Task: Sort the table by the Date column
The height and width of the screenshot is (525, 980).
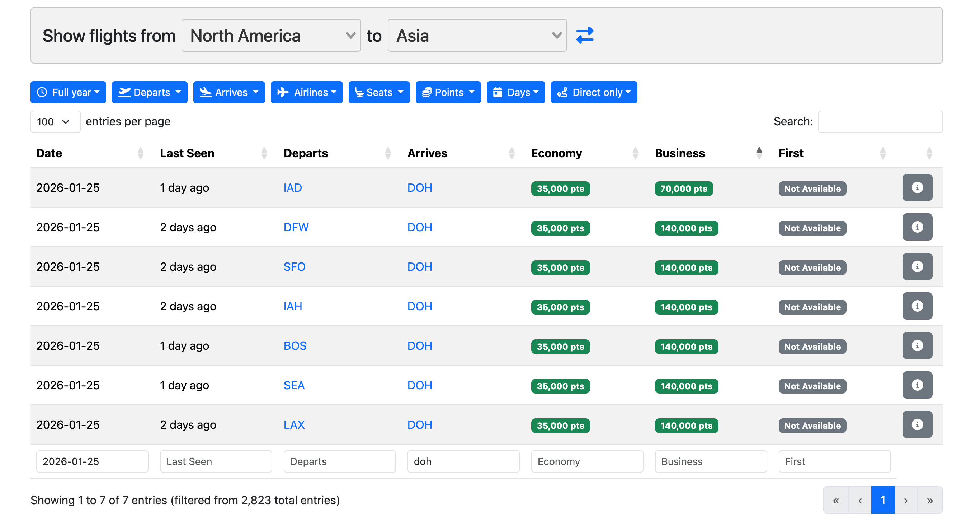Action: [x=50, y=153]
